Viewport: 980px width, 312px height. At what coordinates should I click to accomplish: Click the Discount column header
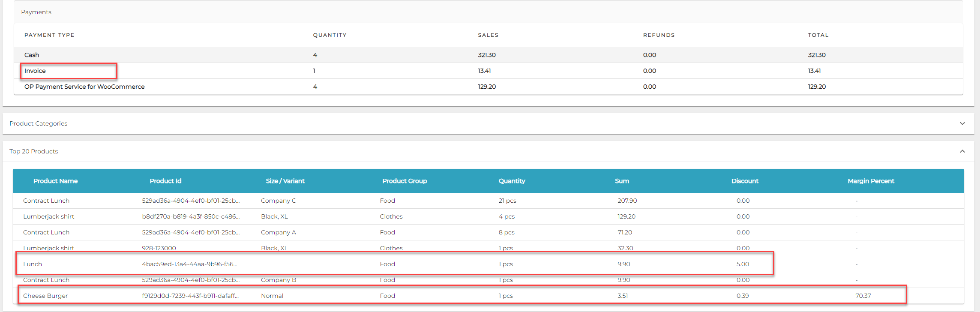(745, 181)
